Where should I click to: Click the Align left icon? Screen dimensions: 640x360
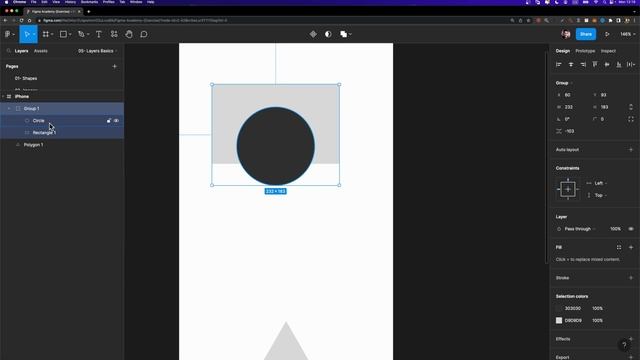559,64
